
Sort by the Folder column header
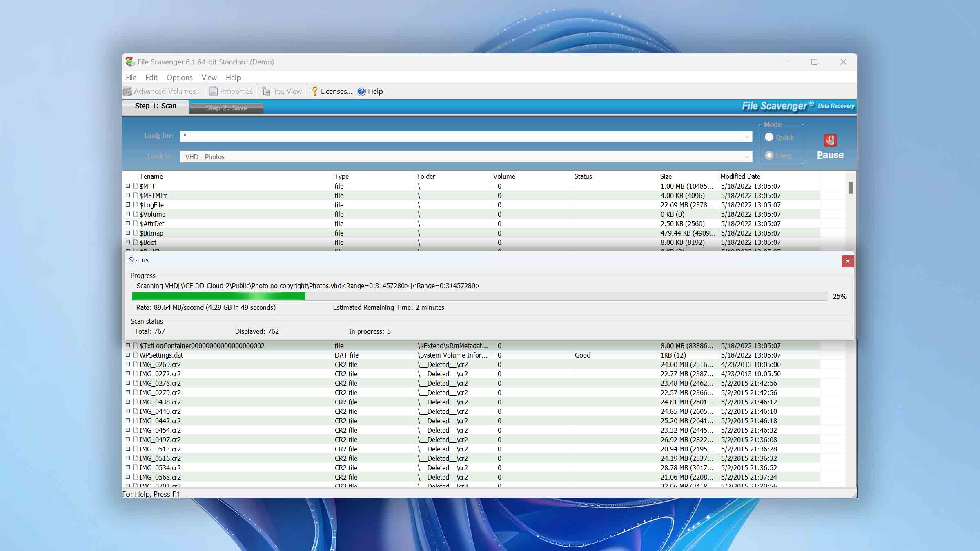click(x=426, y=177)
